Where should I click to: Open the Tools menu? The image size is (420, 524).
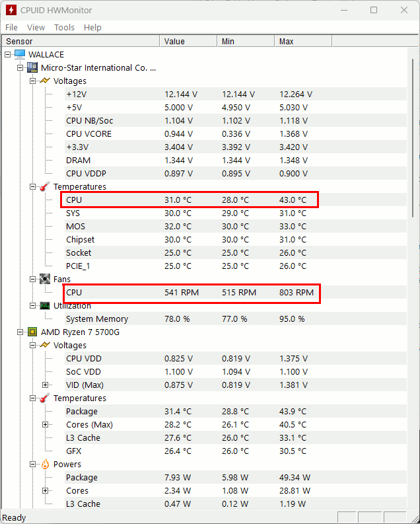(64, 27)
